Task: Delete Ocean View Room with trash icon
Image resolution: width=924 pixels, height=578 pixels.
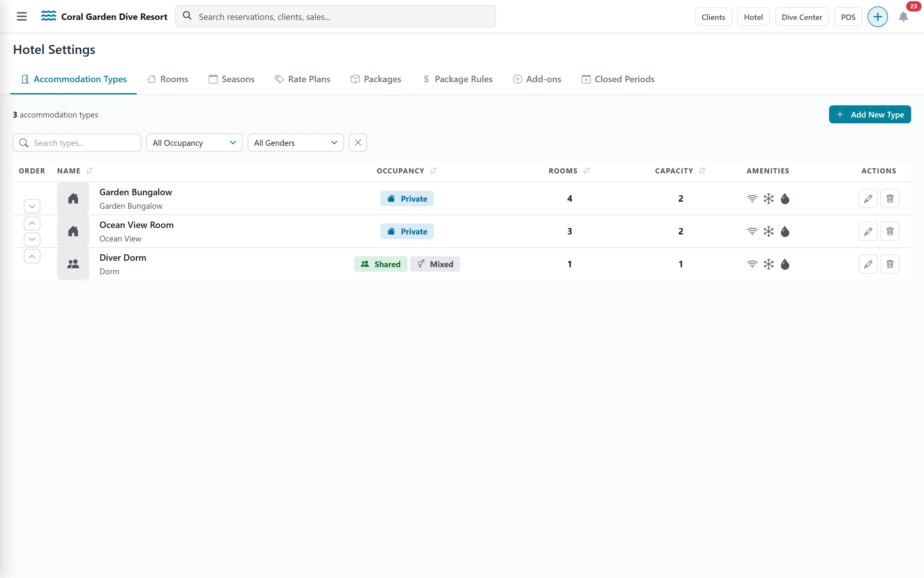Action: click(x=890, y=231)
